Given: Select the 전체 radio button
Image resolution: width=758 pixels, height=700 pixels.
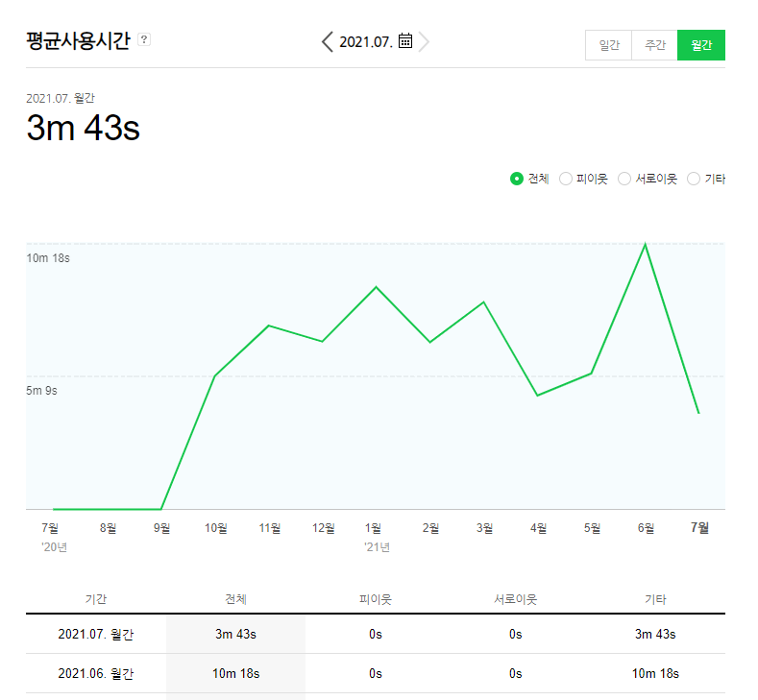Looking at the screenshot, I should click(x=517, y=179).
